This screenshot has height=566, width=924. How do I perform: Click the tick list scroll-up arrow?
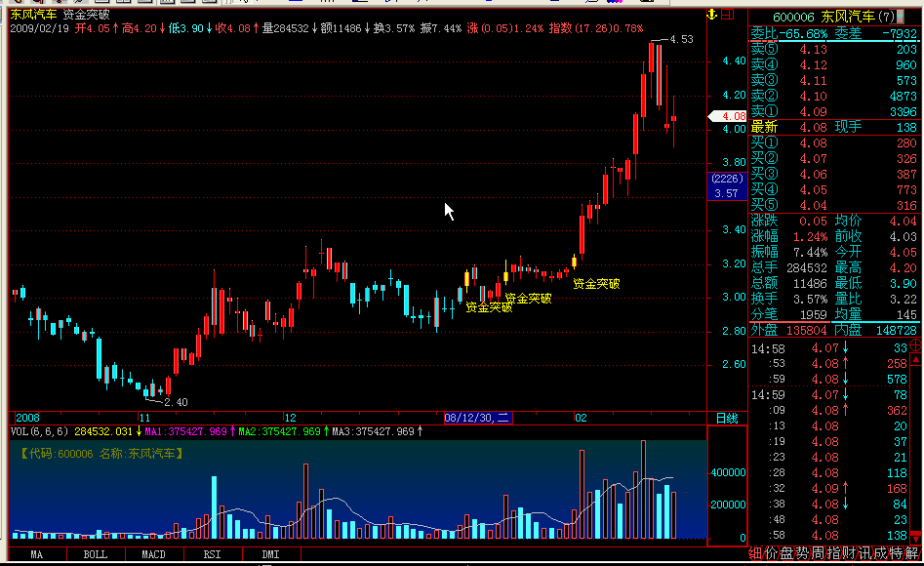(916, 359)
